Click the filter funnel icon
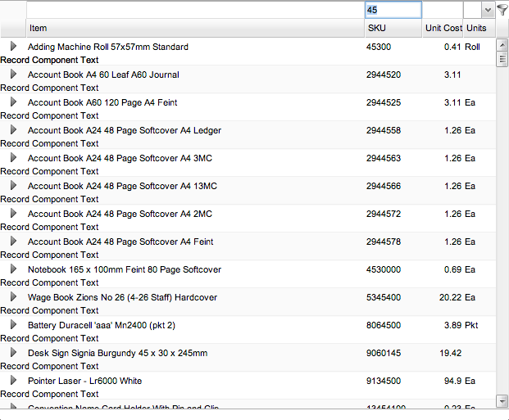Viewport: 509px width, 420px height. click(x=502, y=10)
